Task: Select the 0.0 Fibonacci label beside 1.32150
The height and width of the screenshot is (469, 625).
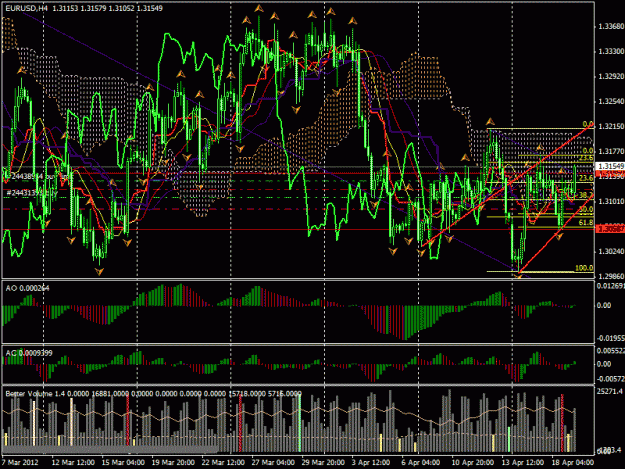Action: [588, 124]
